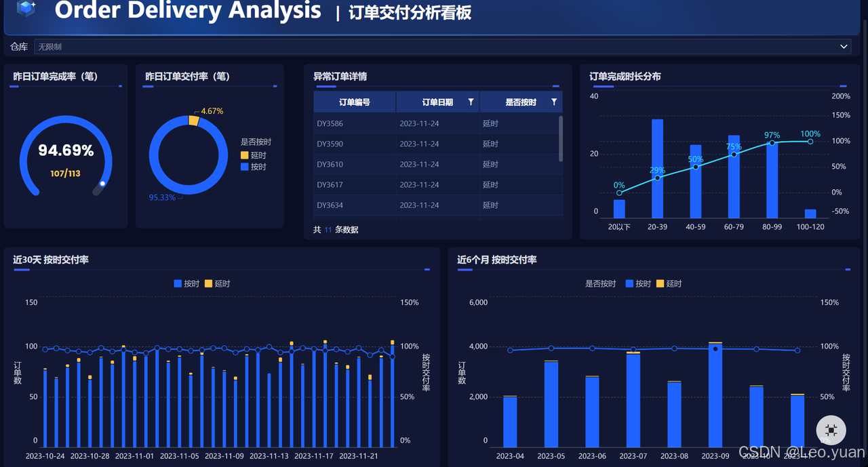The width and height of the screenshot is (868, 467).
Task: Select the 订单编号 column header
Action: click(355, 102)
